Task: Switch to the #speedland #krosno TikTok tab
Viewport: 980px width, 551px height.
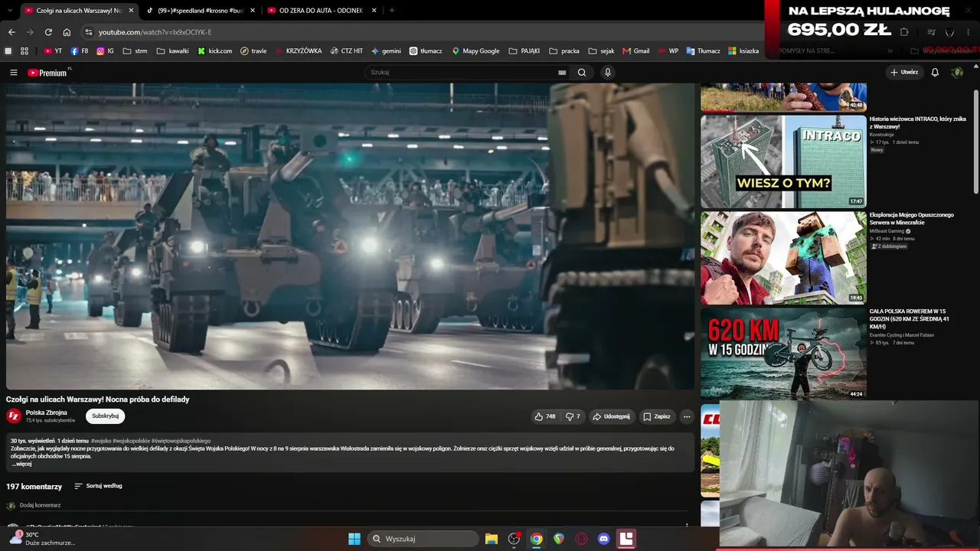Action: [201, 11]
